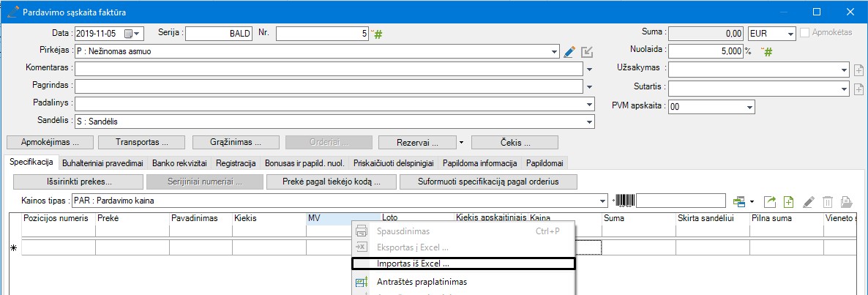Switch to Buhalteriniai pravedimai tab
This screenshot has height=295, width=868.
tap(103, 163)
